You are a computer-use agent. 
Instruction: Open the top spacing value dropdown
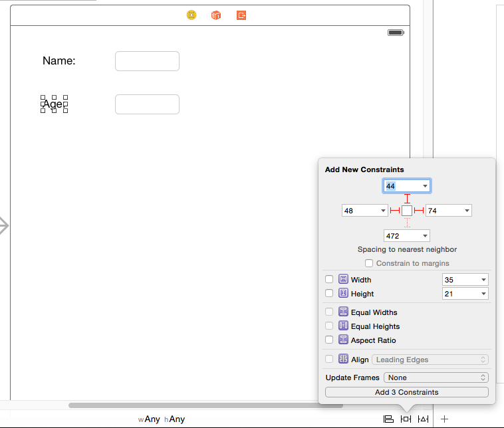425,186
